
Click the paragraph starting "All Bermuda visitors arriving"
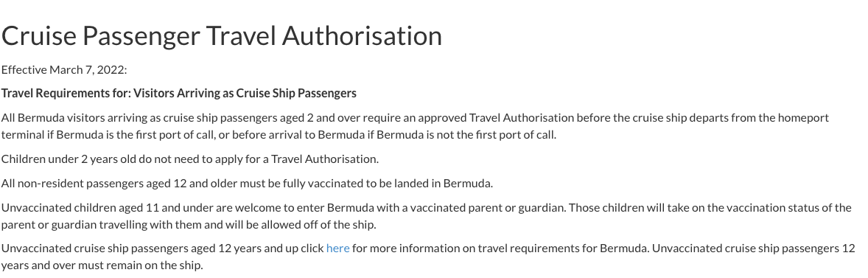[415, 125]
